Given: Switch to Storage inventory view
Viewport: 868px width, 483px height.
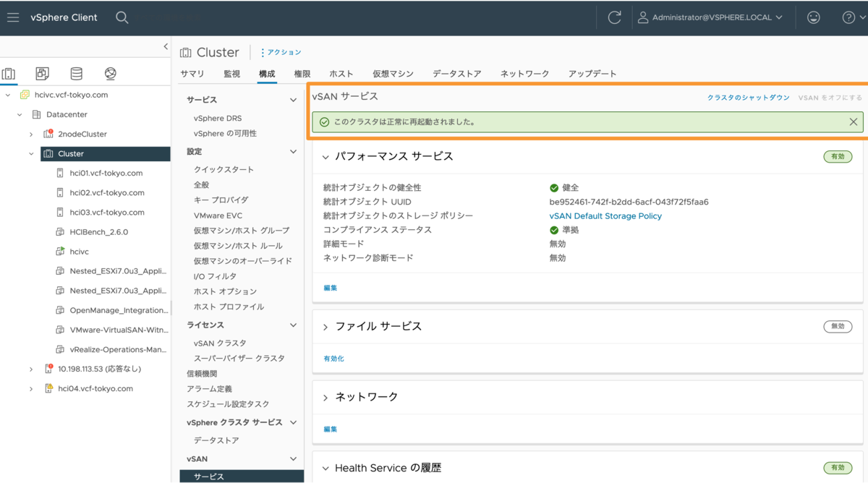Looking at the screenshot, I should click(76, 74).
